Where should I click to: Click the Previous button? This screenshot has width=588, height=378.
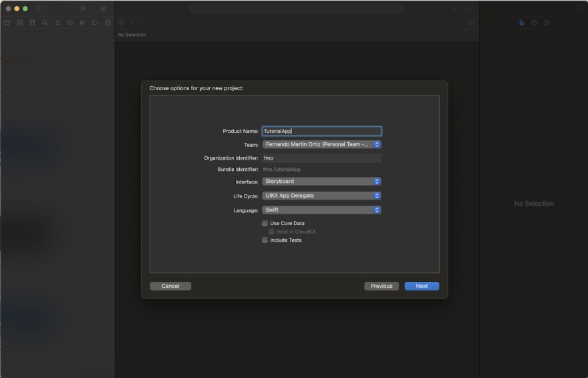pyautogui.click(x=382, y=286)
